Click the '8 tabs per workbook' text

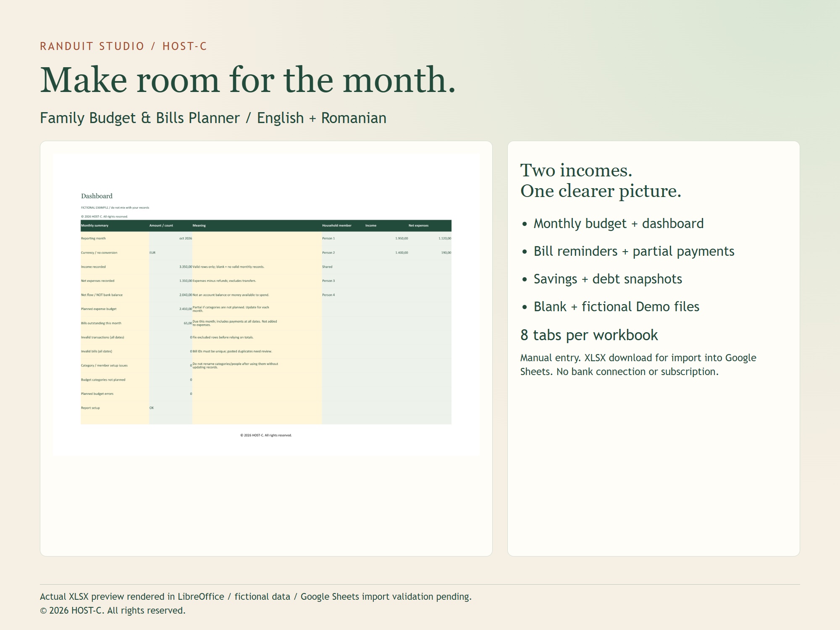click(x=589, y=335)
